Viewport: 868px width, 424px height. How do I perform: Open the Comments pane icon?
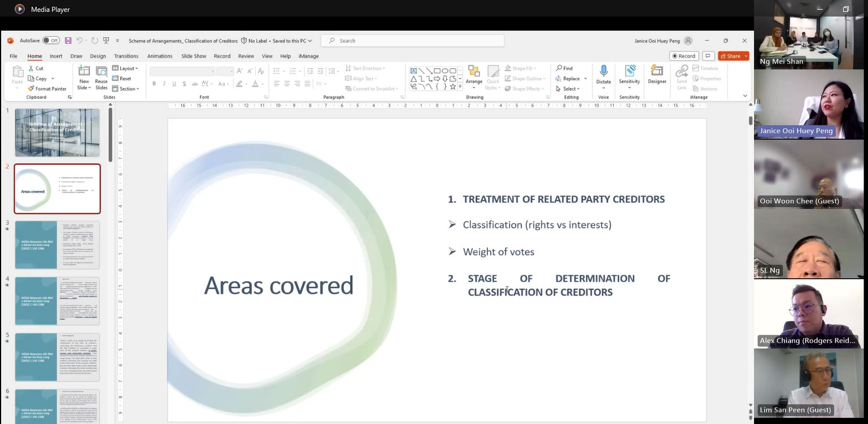point(708,56)
